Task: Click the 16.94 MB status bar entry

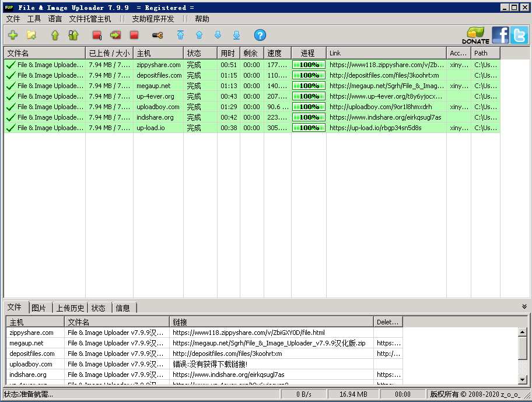Action: click(353, 394)
